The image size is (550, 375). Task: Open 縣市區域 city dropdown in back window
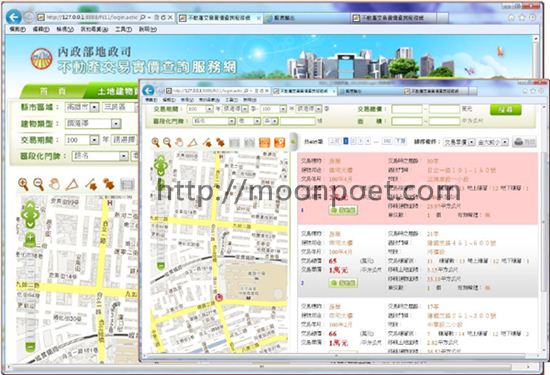point(82,107)
